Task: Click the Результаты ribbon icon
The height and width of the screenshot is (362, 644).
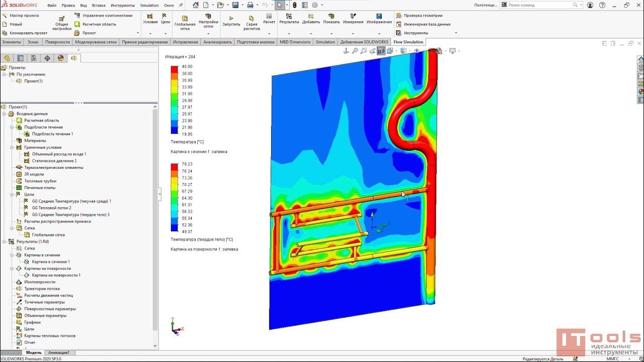Action: pos(289,19)
